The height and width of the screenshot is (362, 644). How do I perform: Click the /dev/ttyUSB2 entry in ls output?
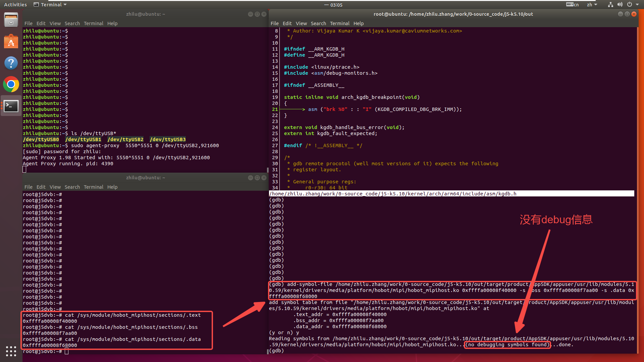[125, 139]
